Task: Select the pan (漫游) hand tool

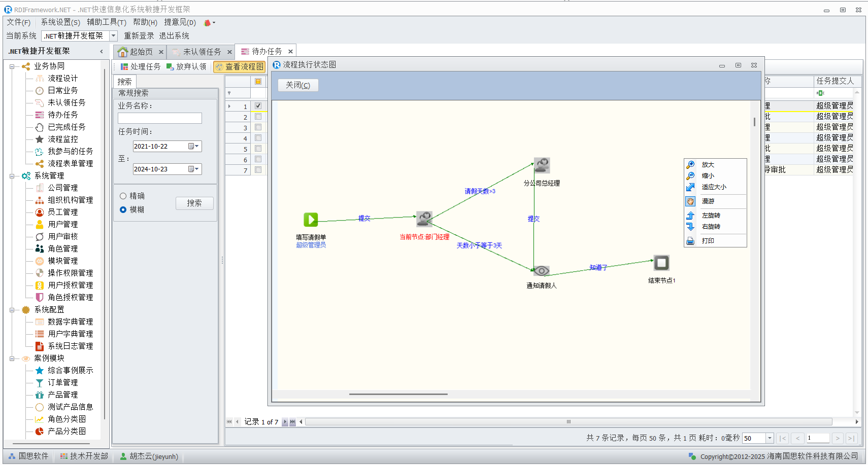Action: pos(690,201)
